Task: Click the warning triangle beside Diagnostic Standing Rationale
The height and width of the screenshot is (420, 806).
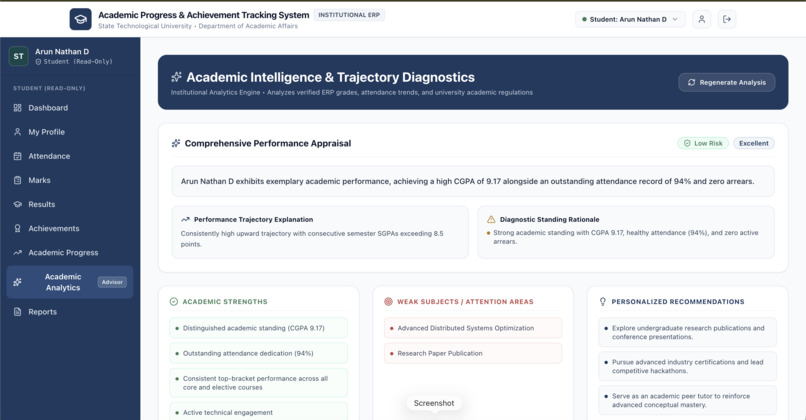Action: pos(491,220)
